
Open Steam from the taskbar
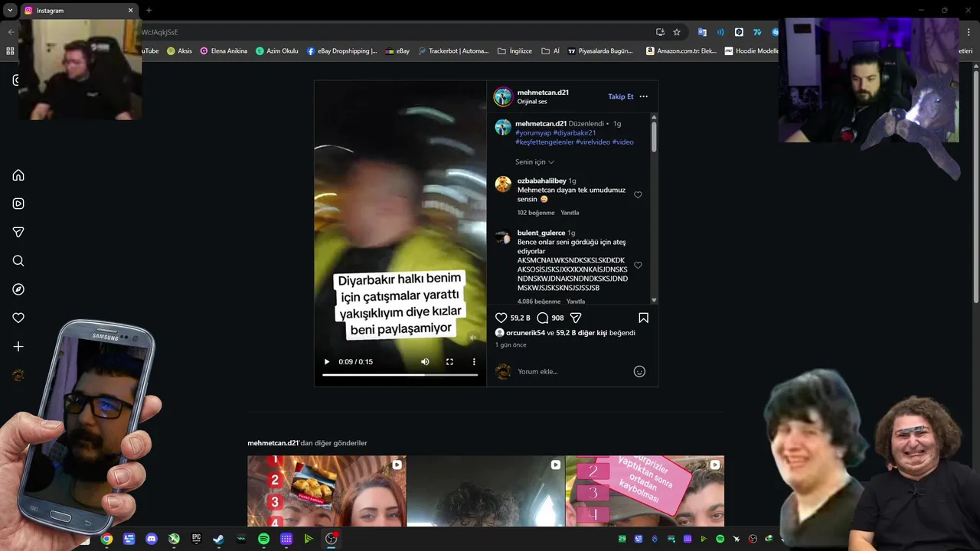click(x=218, y=539)
